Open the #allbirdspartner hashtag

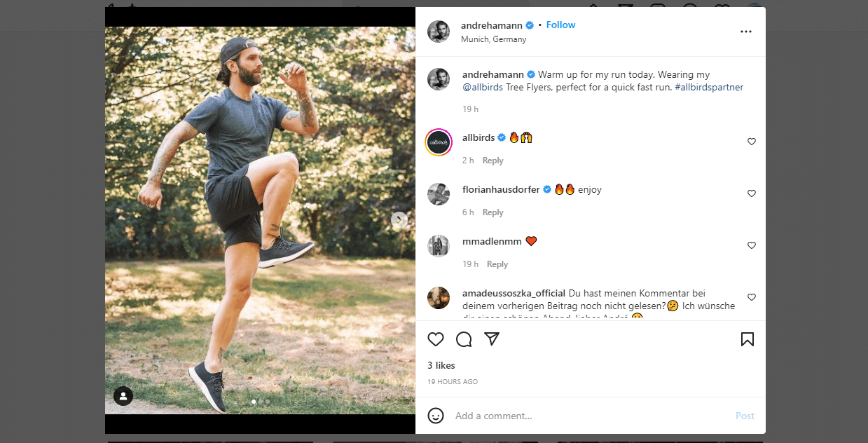pyautogui.click(x=709, y=88)
